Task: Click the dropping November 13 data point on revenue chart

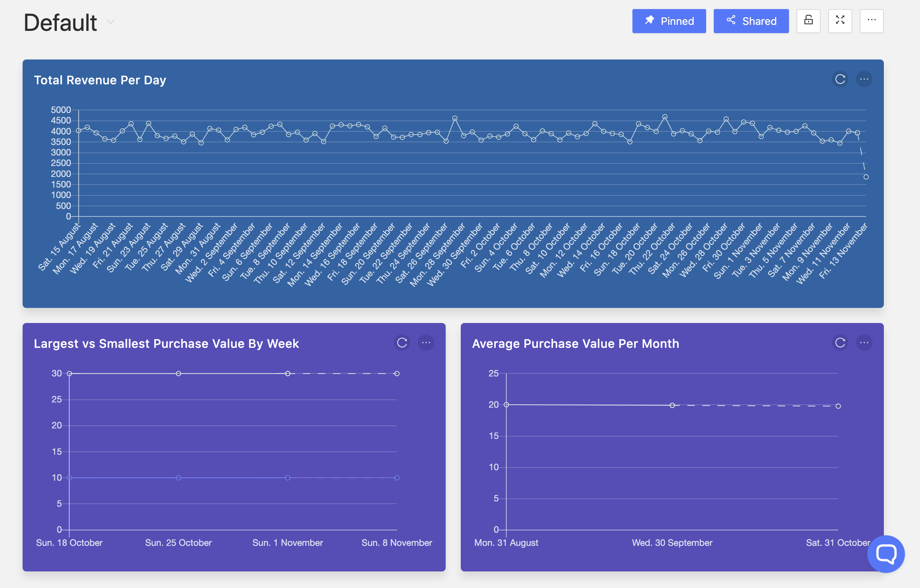Action: tap(865, 177)
